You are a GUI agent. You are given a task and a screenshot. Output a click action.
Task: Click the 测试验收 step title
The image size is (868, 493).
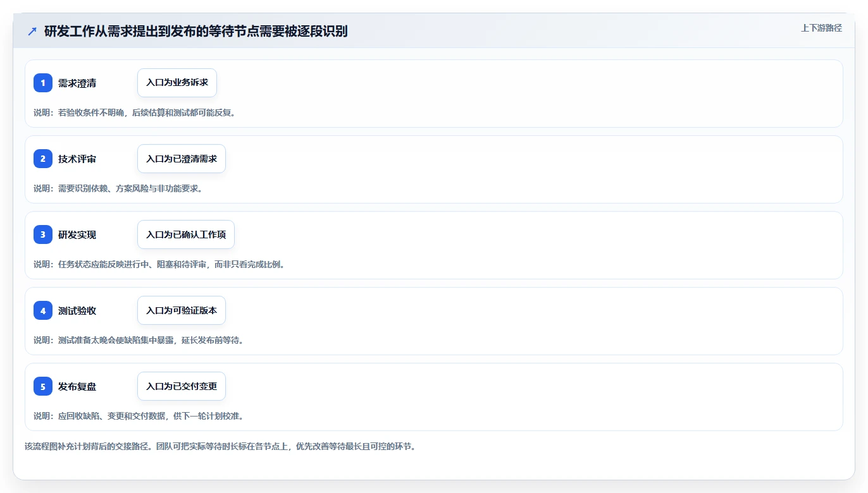(x=77, y=311)
